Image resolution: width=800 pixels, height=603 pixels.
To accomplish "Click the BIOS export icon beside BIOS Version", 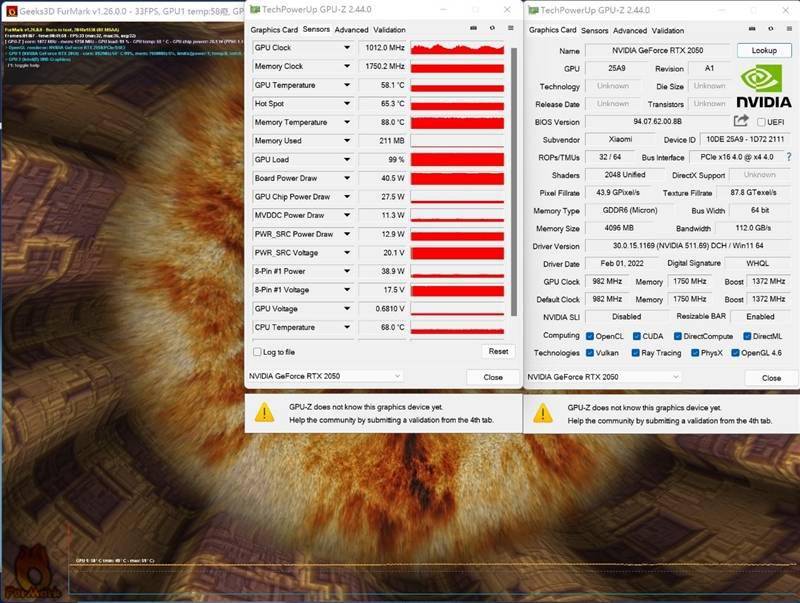I will point(740,119).
